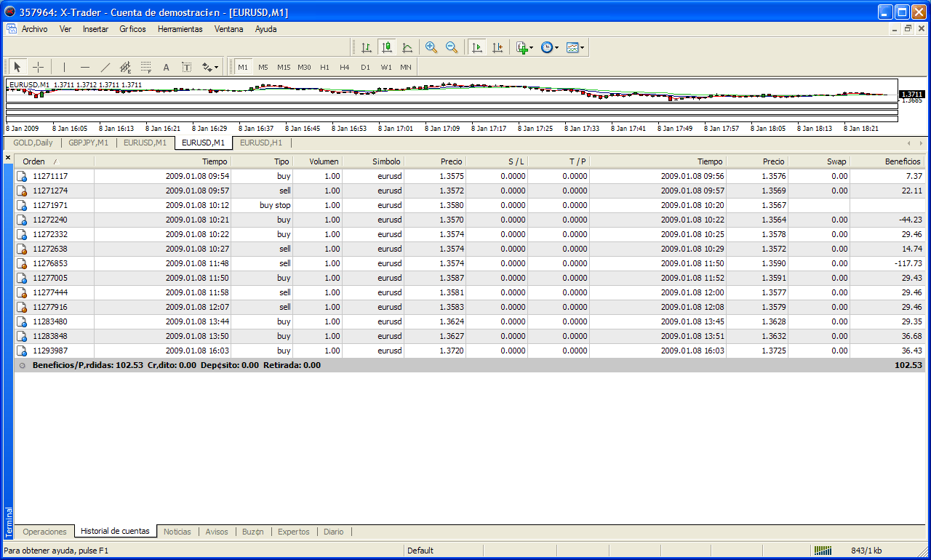The width and height of the screenshot is (931, 560).
Task: Toggle candlestick chart mode
Action: pyautogui.click(x=387, y=47)
